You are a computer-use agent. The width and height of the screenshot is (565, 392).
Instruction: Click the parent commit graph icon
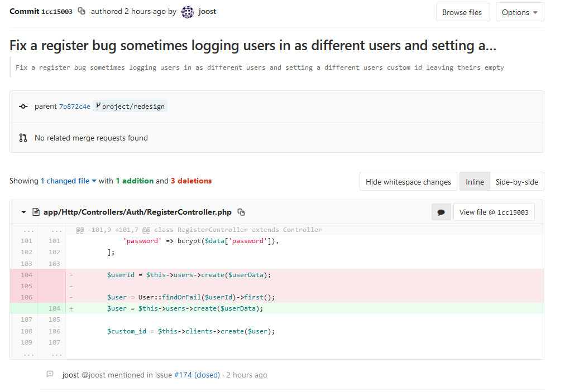[x=23, y=107]
